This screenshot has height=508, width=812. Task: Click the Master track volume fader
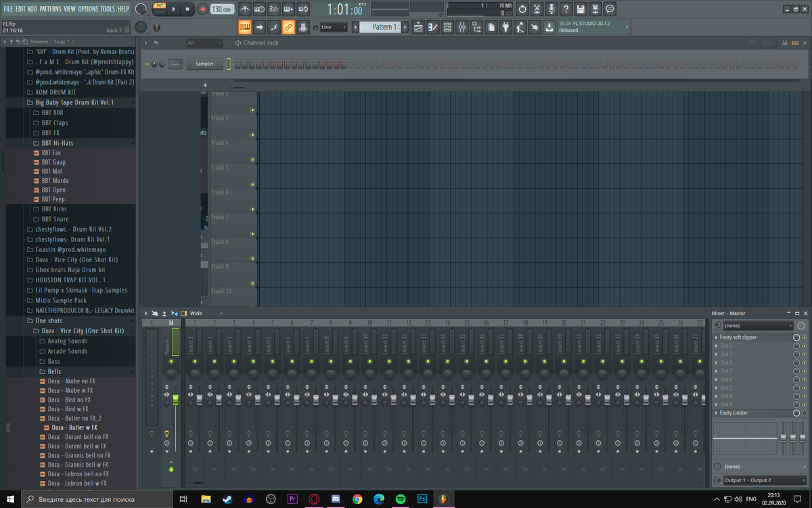pos(175,400)
